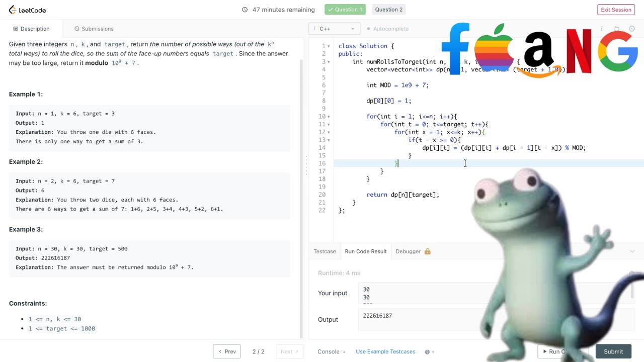Click the panel divider drag handle
Screen dimensions: 644x362
306,165
